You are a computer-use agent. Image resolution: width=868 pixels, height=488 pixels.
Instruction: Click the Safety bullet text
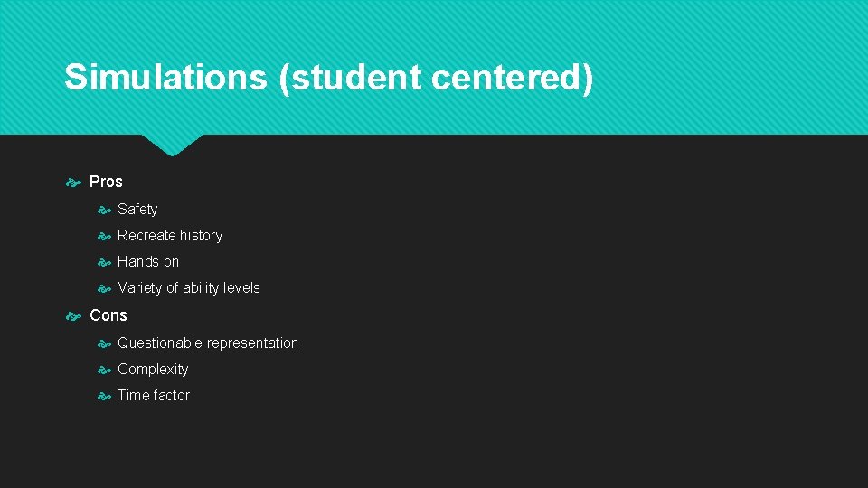(x=137, y=210)
